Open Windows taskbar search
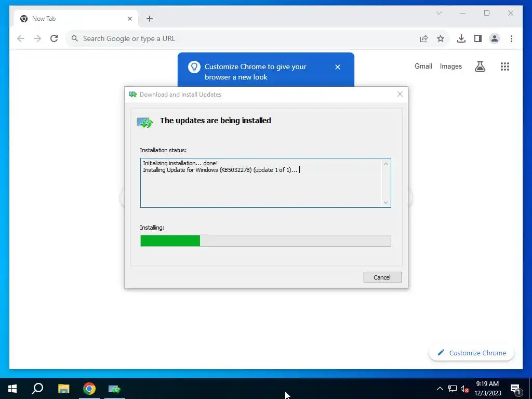The width and height of the screenshot is (532, 399). coord(37,389)
